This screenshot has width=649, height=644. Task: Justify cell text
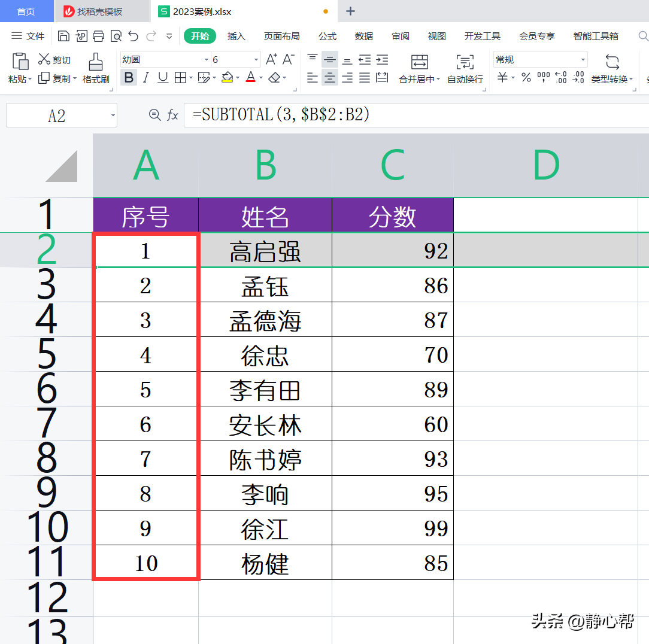[x=365, y=77]
